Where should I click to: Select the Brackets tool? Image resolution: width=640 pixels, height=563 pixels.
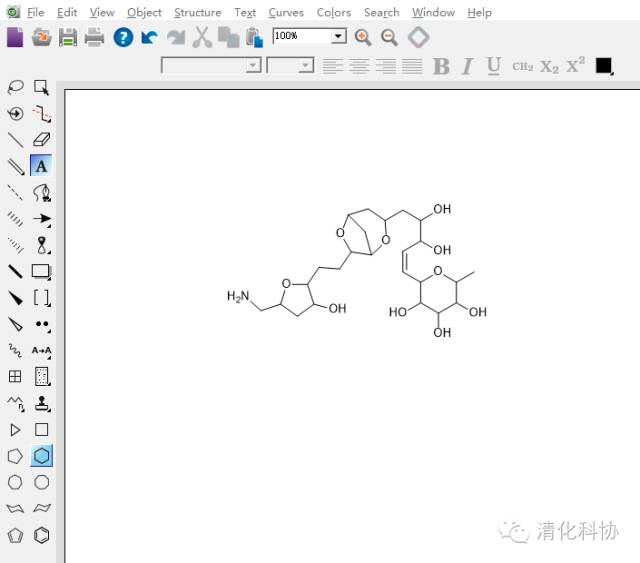pos(42,298)
